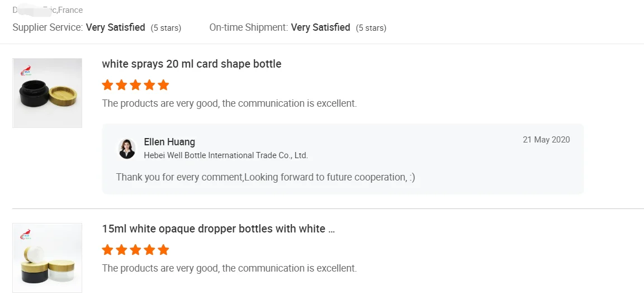Click the third star under white sprays review

pos(135,85)
